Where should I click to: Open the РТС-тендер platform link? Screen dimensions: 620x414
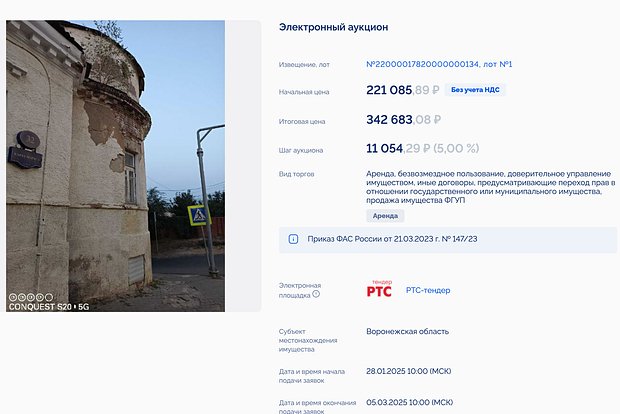428,291
